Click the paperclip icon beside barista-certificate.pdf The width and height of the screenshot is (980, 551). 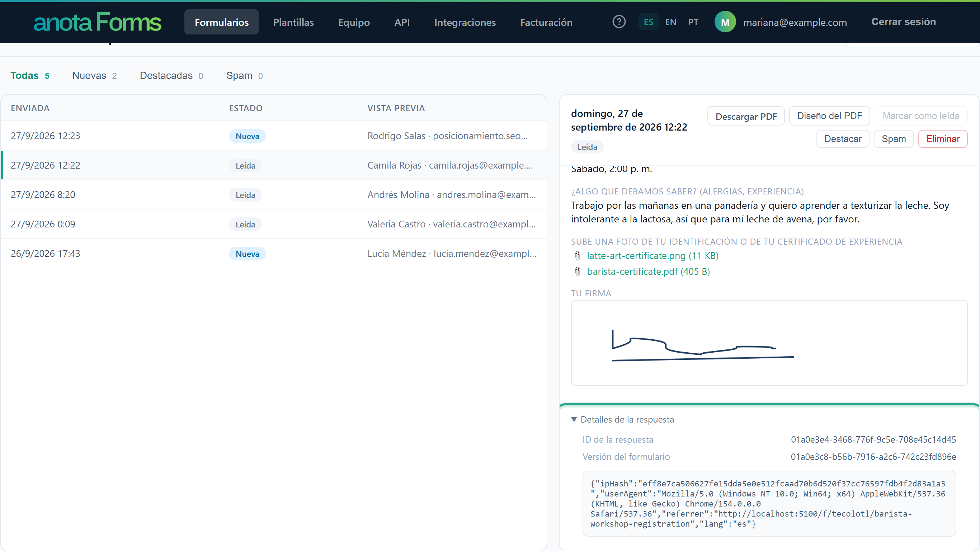coord(578,271)
